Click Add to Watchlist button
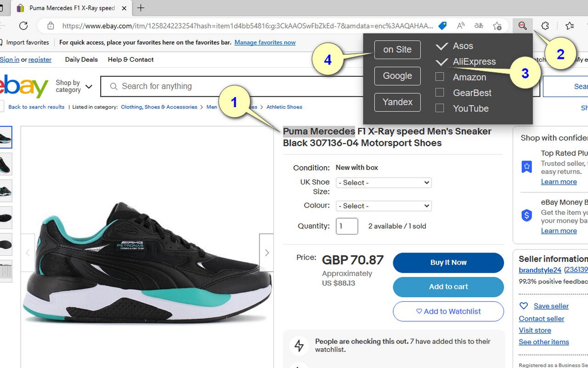 click(x=448, y=311)
